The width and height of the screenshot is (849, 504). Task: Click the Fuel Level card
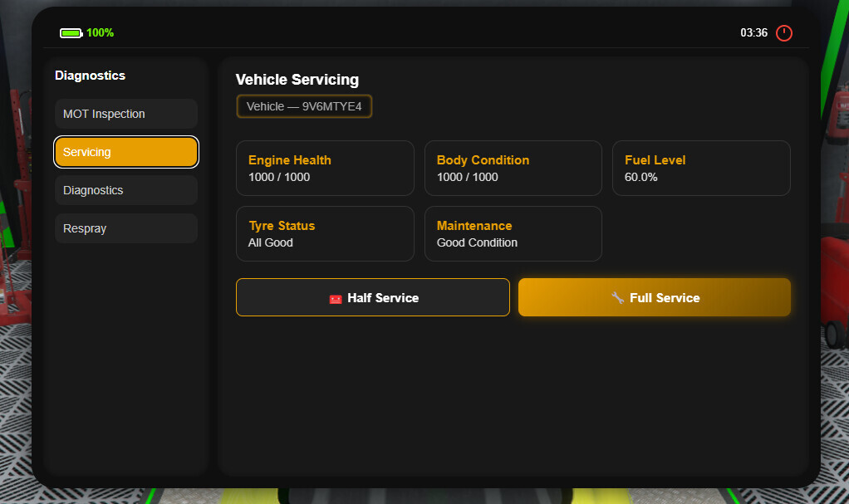tap(701, 168)
